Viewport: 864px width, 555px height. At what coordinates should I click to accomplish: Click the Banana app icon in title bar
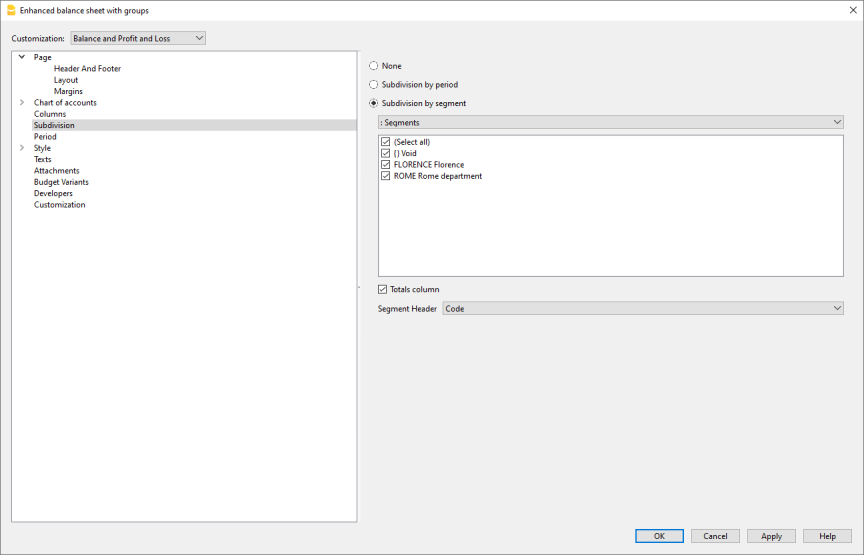(11, 10)
